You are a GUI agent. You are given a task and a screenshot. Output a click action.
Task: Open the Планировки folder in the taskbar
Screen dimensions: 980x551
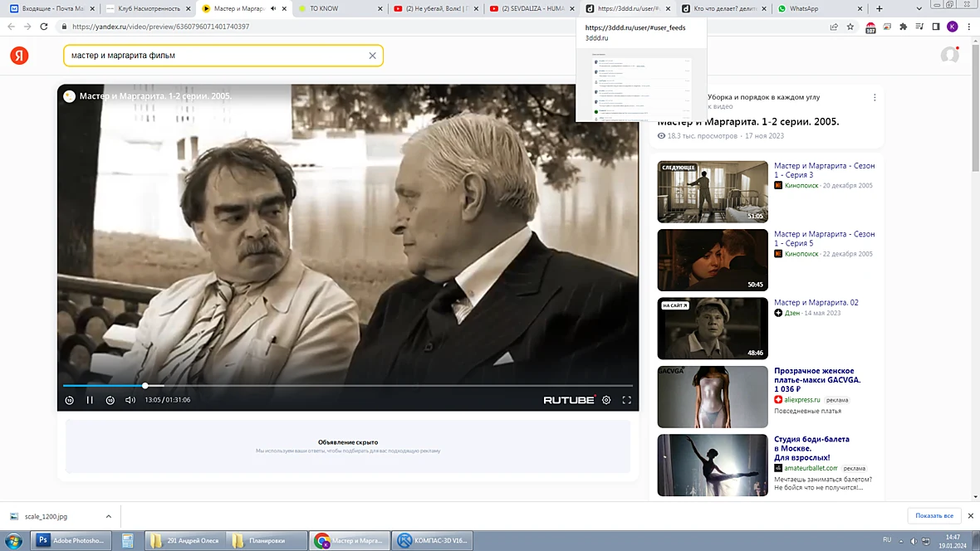(x=267, y=540)
